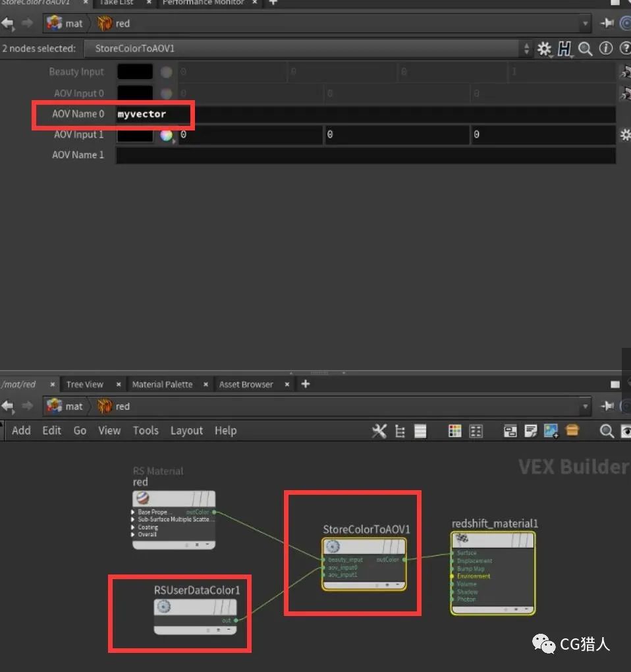This screenshot has height=672, width=631.
Task: Switch to tree list view icon in network toolbar
Action: [400, 430]
